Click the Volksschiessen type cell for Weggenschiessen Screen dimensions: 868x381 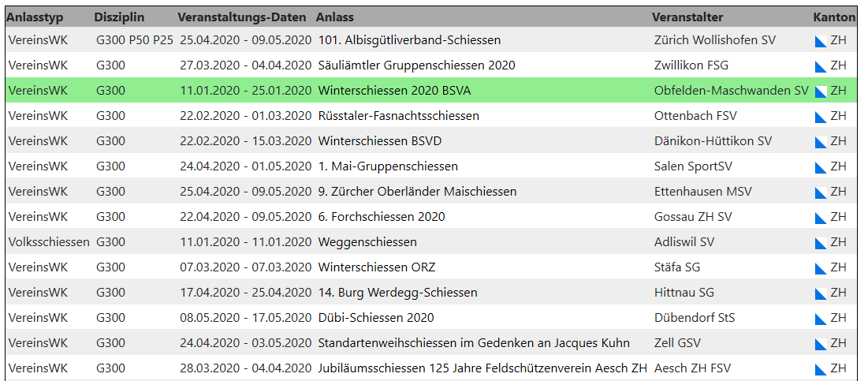tap(49, 242)
